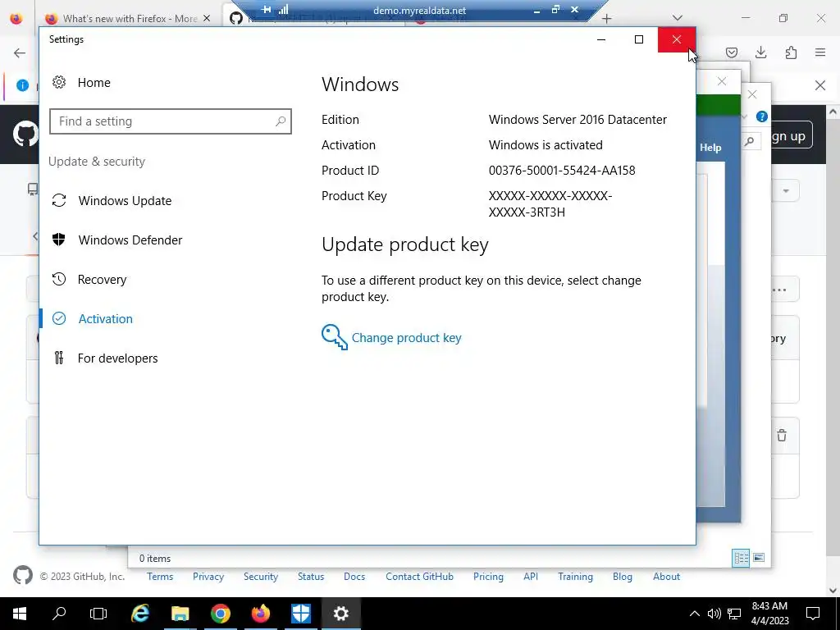Go back with Firefox back arrow
This screenshot has height=630, width=840.
pyautogui.click(x=20, y=52)
